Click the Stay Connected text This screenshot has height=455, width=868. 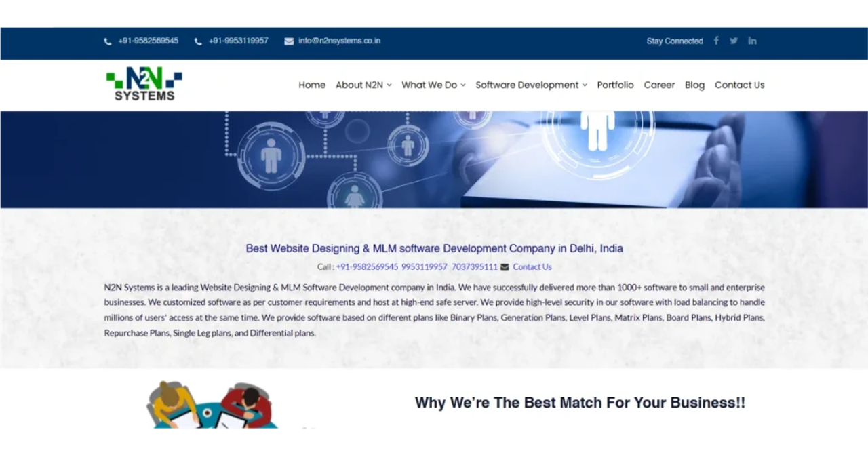tap(675, 41)
